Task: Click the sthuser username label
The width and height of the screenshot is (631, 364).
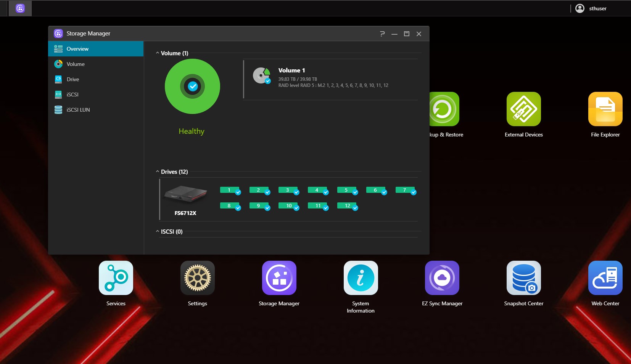Action: [598, 8]
